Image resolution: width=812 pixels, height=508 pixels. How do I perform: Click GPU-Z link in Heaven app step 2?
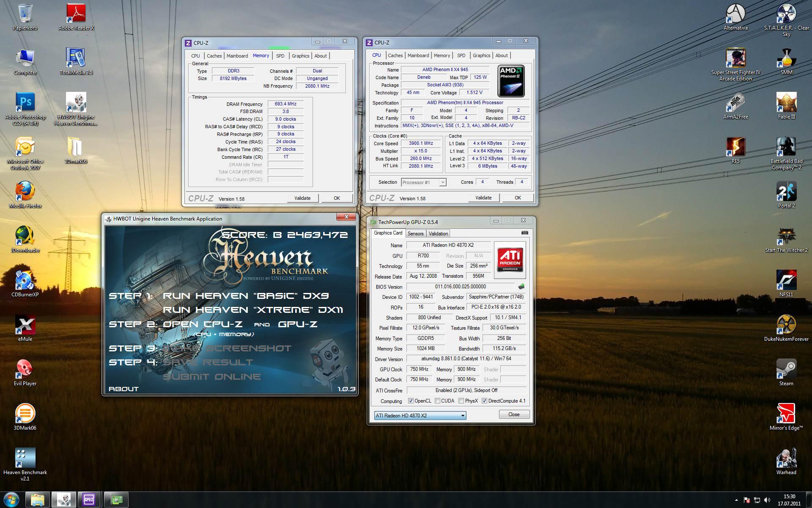pos(298,324)
